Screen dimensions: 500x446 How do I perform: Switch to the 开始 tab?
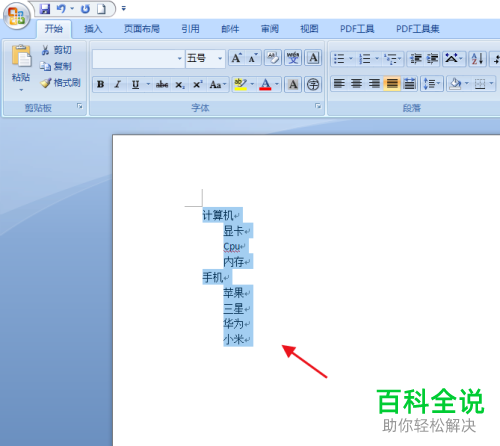point(54,29)
